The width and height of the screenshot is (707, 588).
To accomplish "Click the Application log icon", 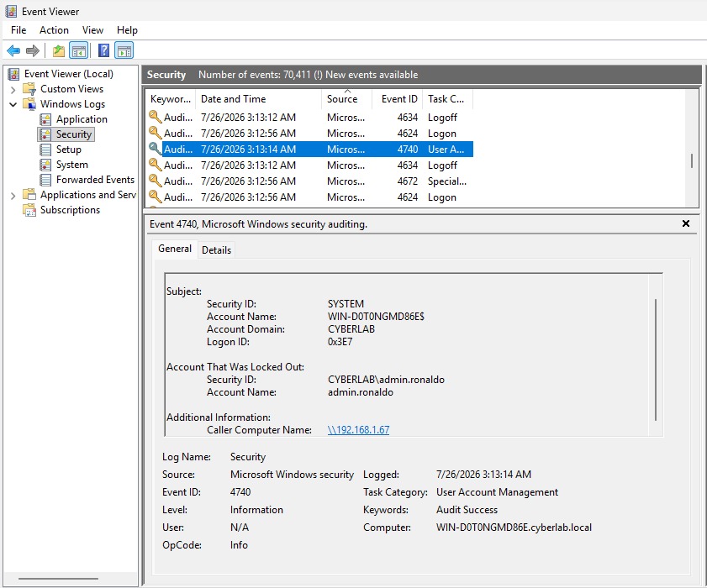I will tap(45, 119).
